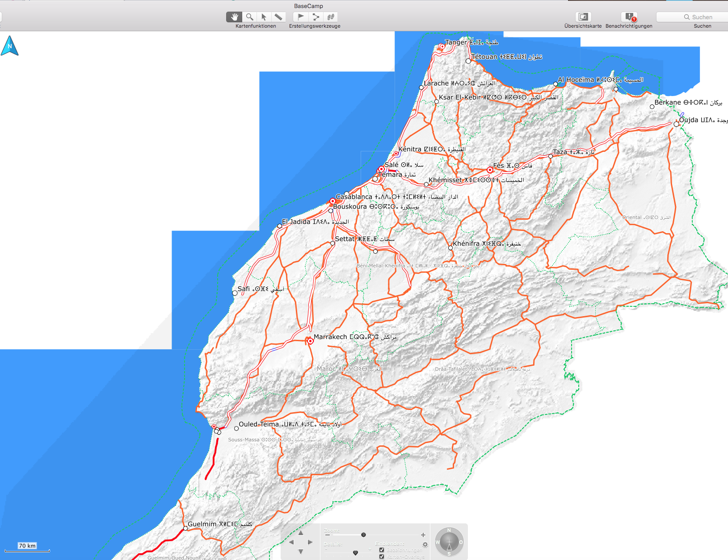Screen dimensions: 728x560
Task: Open the Übersichtskarte overview map
Action: pyautogui.click(x=583, y=17)
